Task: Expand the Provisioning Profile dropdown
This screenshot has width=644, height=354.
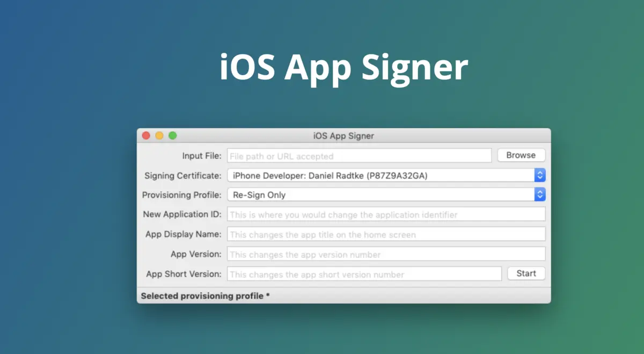Action: pos(386,194)
